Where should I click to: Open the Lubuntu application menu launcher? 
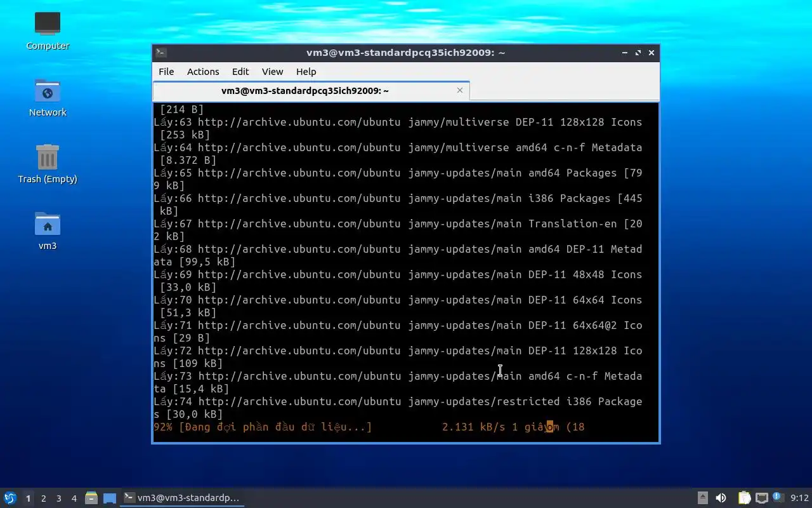coord(10,498)
